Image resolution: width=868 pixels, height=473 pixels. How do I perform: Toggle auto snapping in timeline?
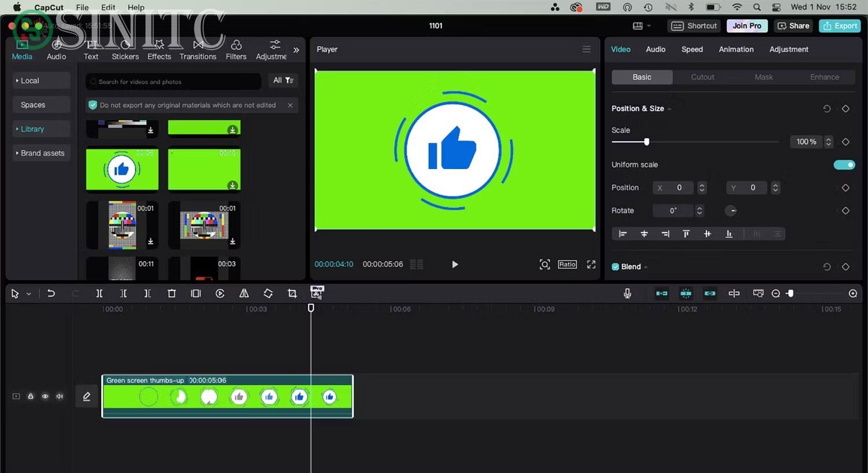pyautogui.click(x=686, y=294)
